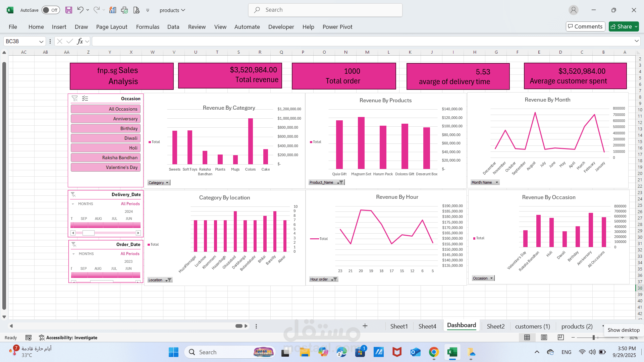The image size is (644, 362).
Task: Open the Windows Start menu
Action: [173, 352]
